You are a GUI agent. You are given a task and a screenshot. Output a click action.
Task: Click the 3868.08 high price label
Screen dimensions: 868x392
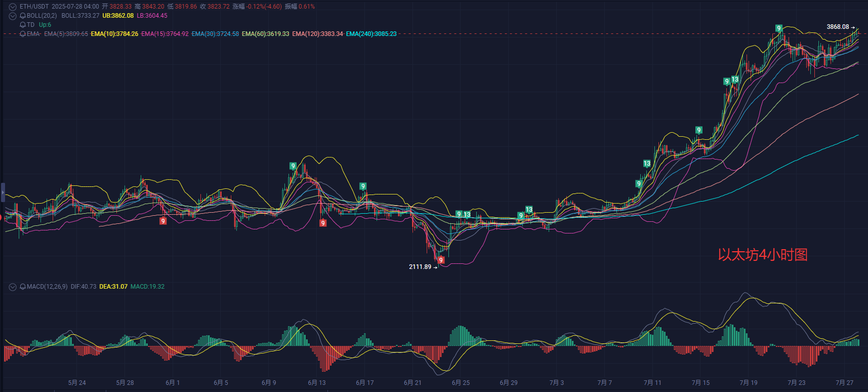point(838,27)
